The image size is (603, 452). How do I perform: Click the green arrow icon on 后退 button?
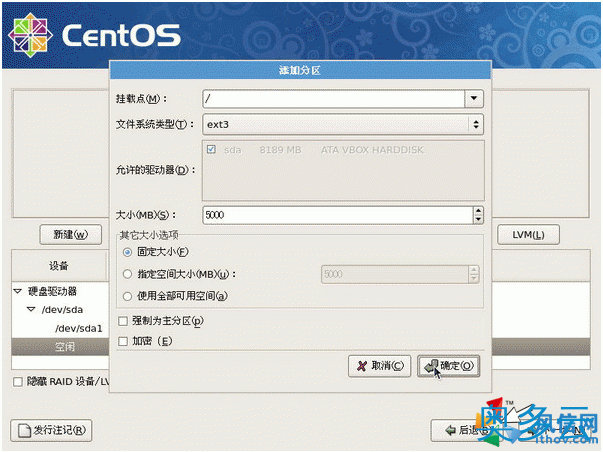[x=450, y=430]
